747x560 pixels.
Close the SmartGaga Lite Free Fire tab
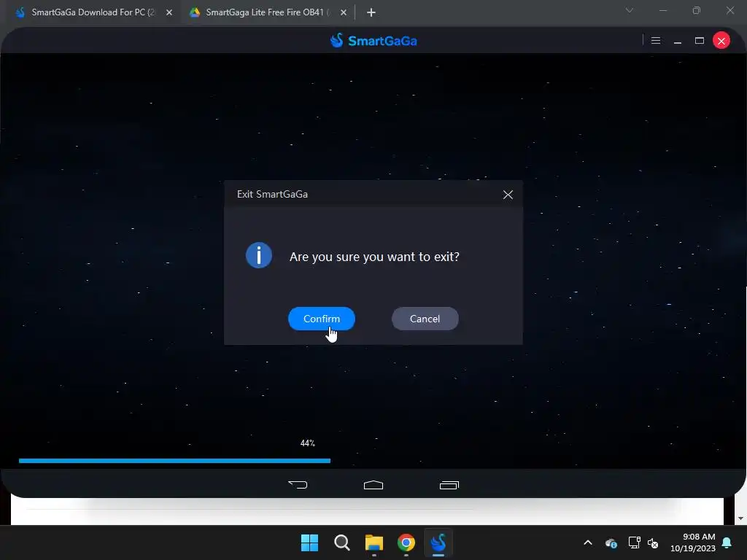tap(344, 12)
